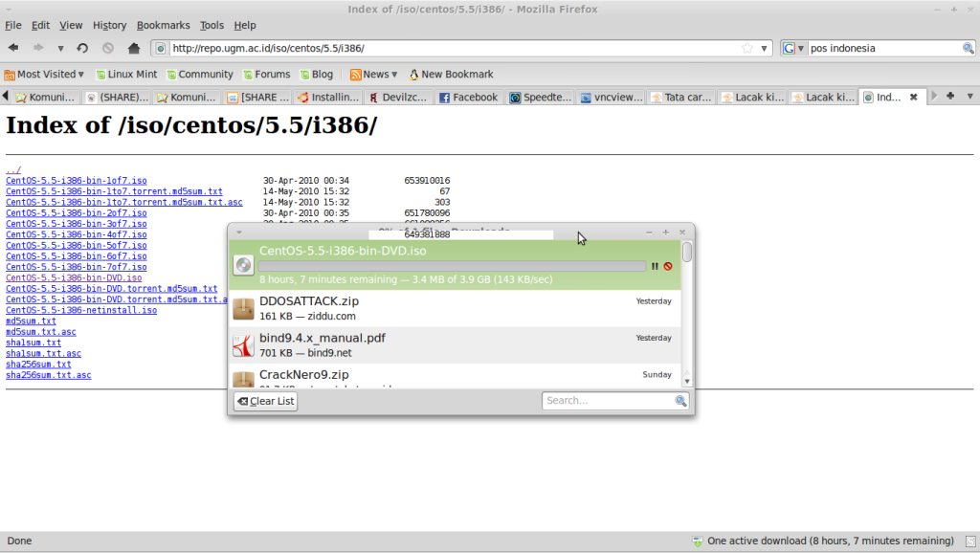This screenshot has width=980, height=553.
Task: Open a new tab with plus icon
Action: point(950,97)
